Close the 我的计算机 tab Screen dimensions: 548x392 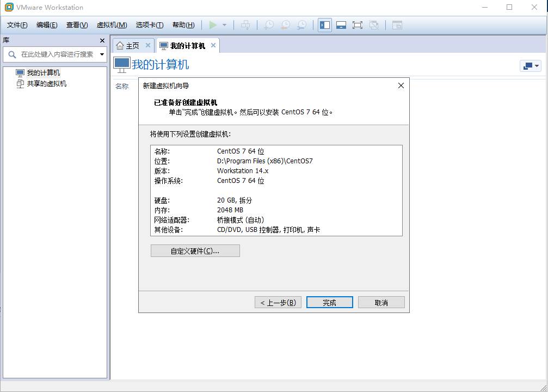point(213,45)
